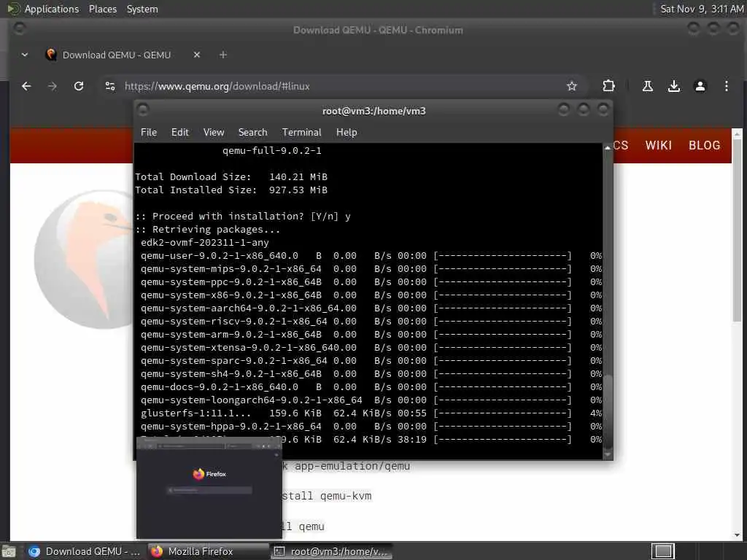Open WIKI link on QEMU site
The image size is (747, 560).
tap(659, 145)
